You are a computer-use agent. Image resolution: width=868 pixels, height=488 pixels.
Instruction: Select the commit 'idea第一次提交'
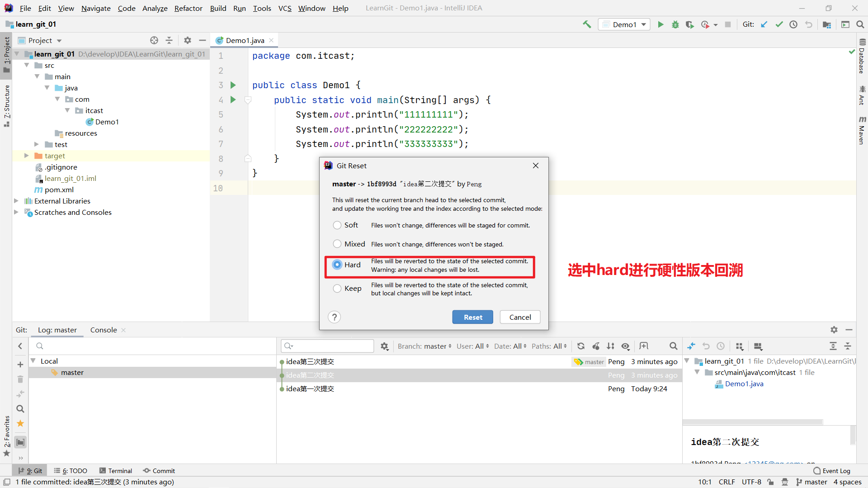pos(479,389)
